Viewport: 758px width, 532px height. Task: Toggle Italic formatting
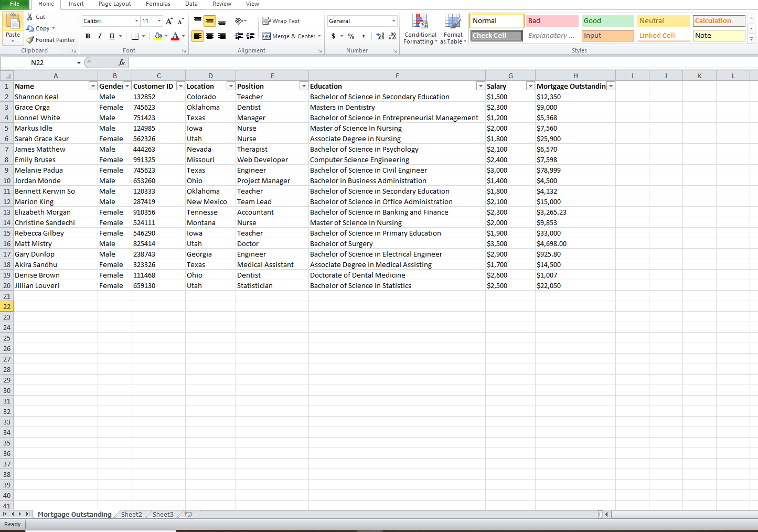point(100,36)
